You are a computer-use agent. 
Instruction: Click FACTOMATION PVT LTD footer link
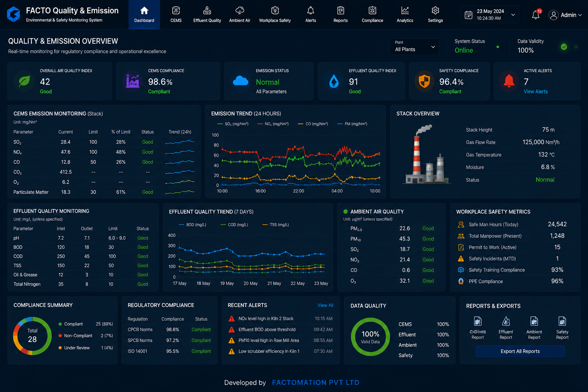[315, 383]
